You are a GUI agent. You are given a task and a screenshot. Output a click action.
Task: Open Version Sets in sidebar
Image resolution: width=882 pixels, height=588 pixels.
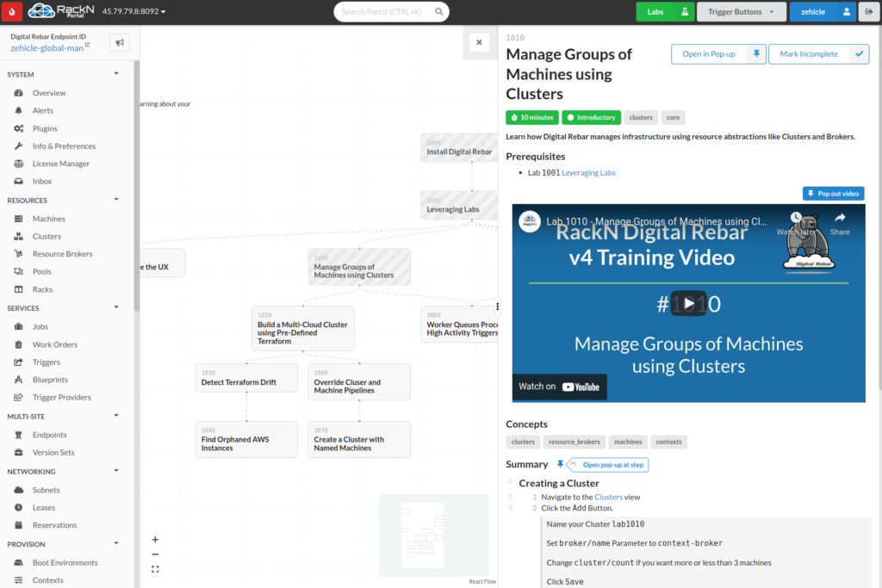point(53,452)
